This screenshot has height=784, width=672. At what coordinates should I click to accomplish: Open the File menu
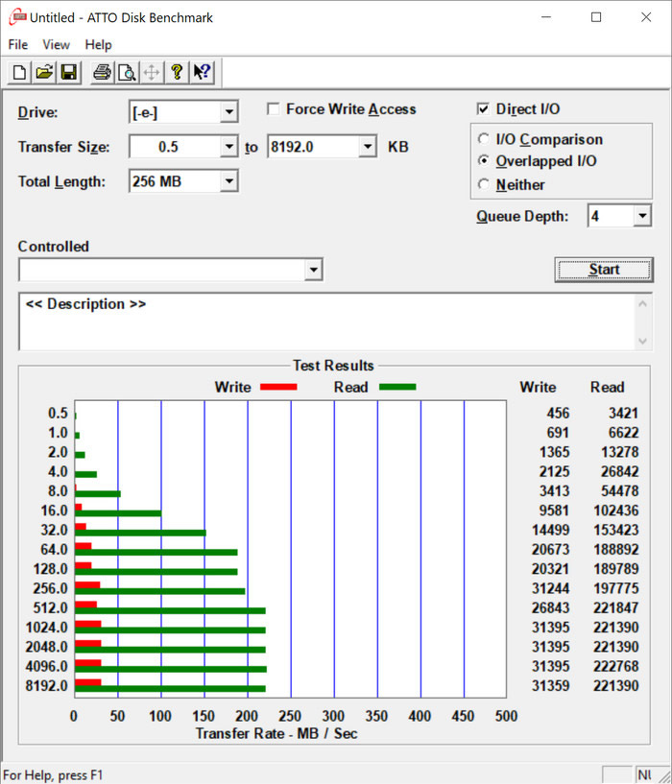pyautogui.click(x=18, y=45)
